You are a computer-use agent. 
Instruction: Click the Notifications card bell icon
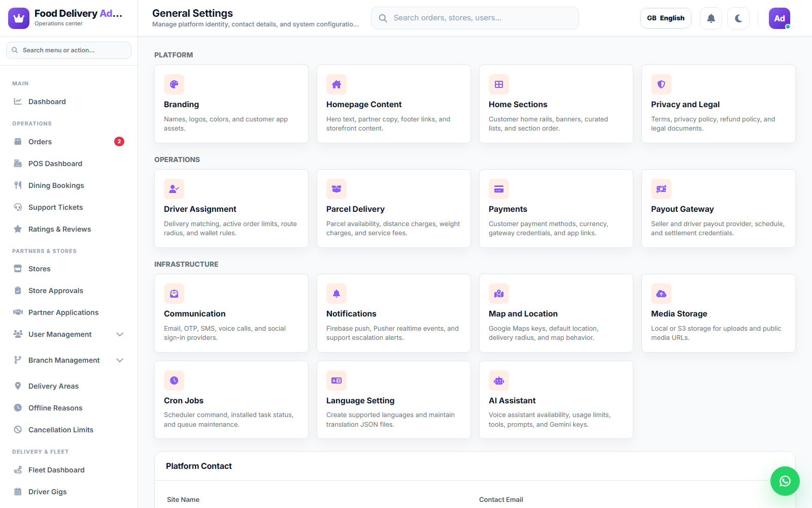(x=336, y=294)
